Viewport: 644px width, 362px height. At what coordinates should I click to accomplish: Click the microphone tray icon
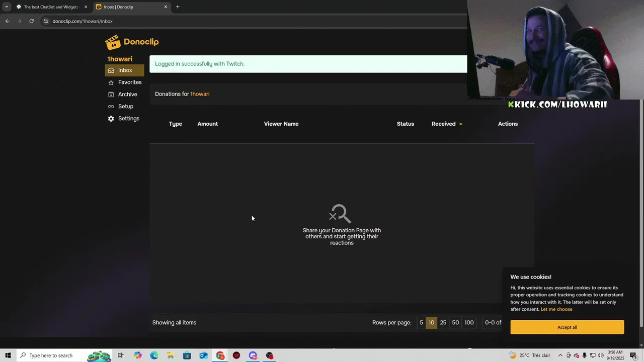pyautogui.click(x=585, y=355)
